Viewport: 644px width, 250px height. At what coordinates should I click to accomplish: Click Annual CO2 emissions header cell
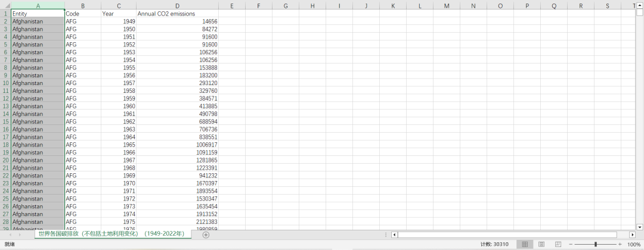coord(178,14)
